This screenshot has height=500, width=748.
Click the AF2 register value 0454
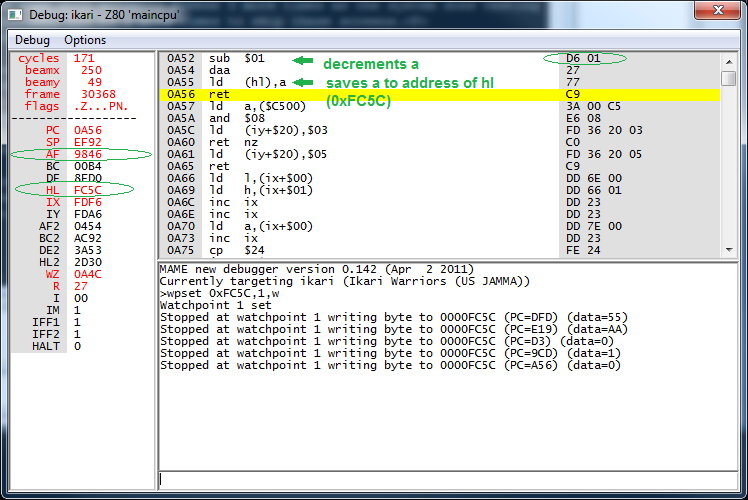coord(88,226)
